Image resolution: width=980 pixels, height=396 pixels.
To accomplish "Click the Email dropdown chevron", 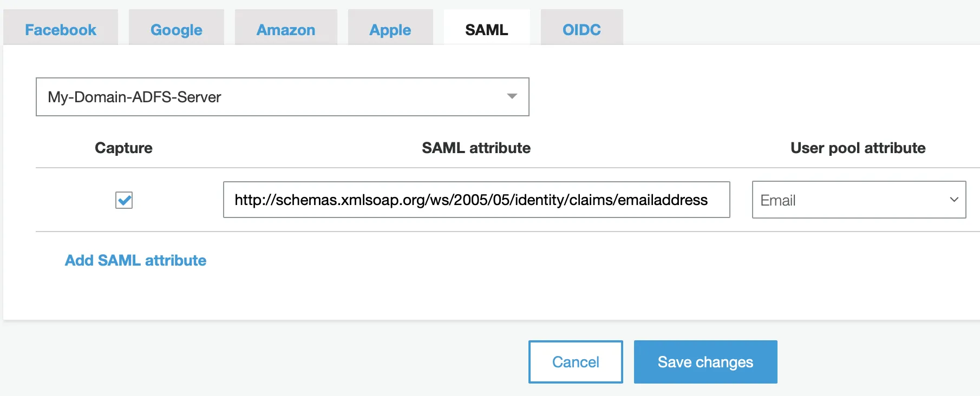I will click(x=954, y=200).
